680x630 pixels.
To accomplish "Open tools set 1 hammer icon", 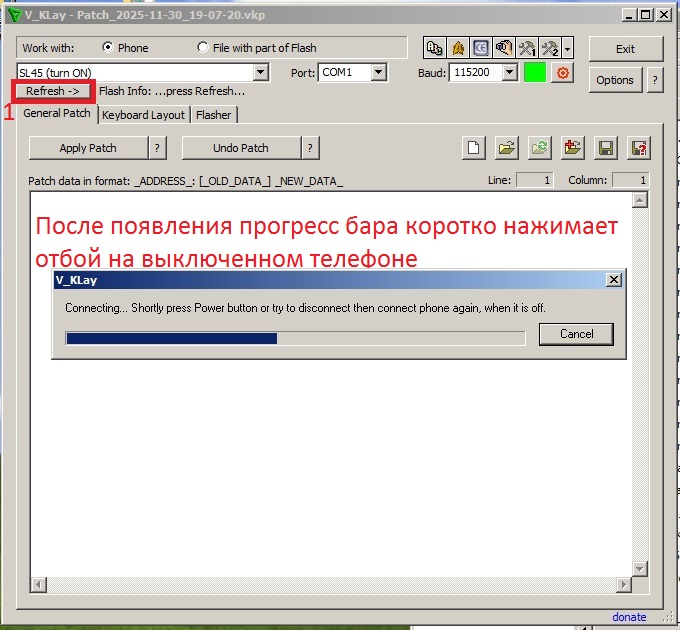I will click(x=526, y=48).
